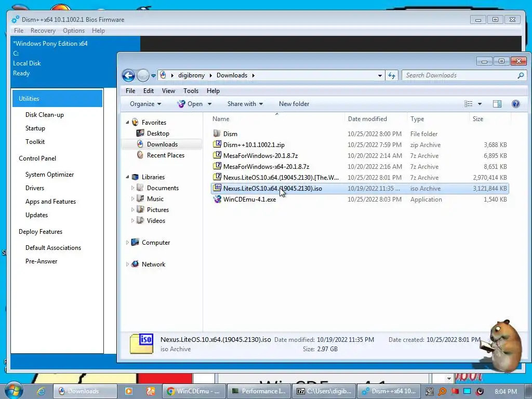This screenshot has width=532, height=399.
Task: Select the Windows Pony Edition x64 image
Action: 50,44
